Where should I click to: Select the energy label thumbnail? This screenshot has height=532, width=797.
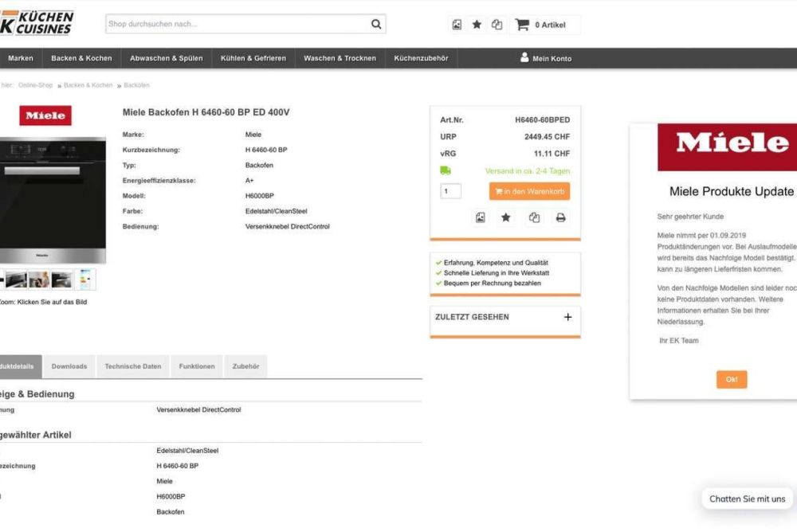pos(85,280)
